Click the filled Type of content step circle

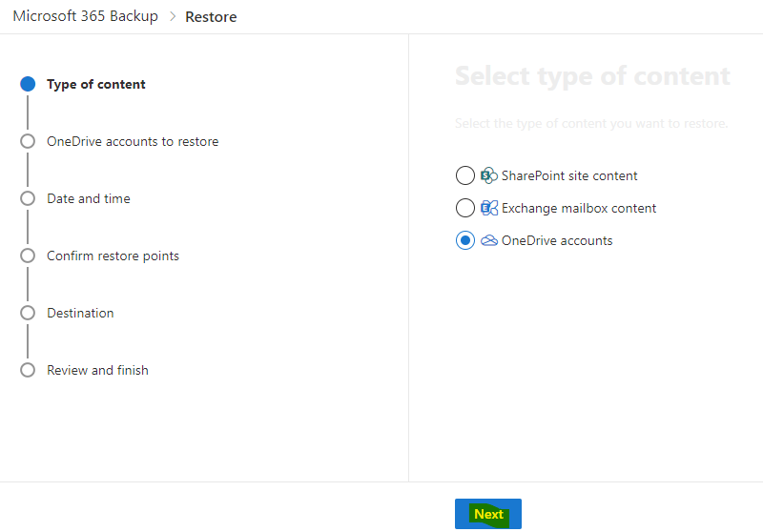click(x=28, y=84)
